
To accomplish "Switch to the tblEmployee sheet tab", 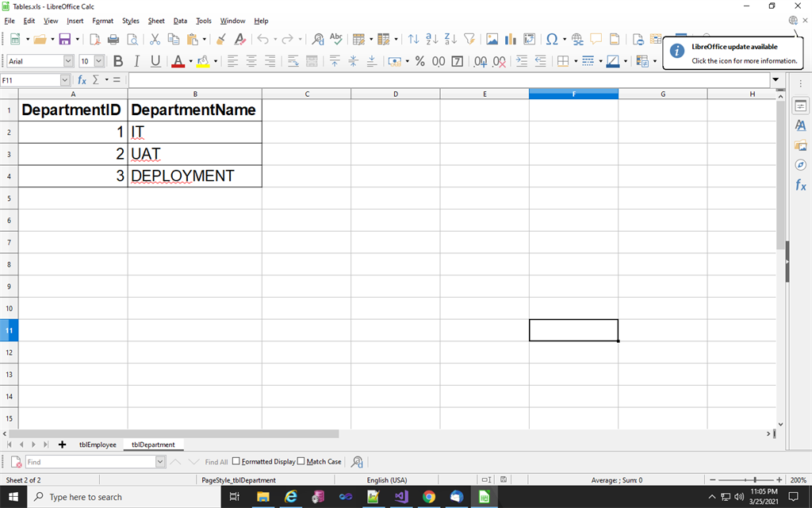I will pos(97,444).
